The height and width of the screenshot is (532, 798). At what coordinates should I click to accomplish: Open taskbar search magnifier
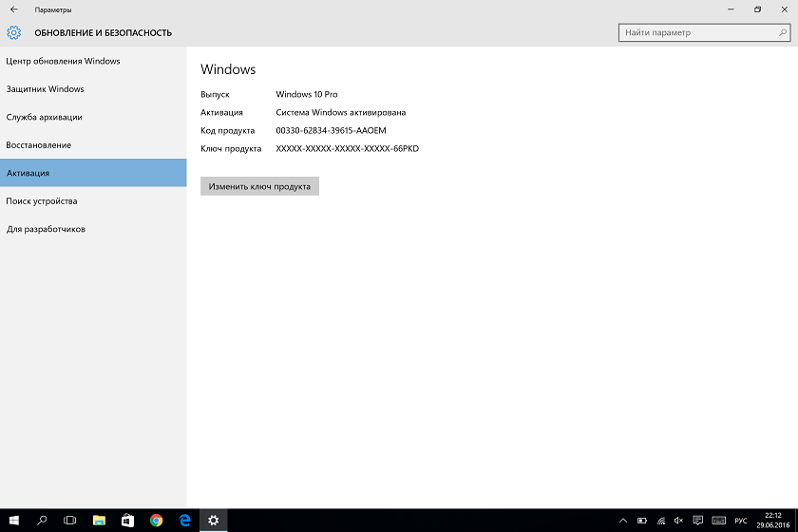point(42,521)
